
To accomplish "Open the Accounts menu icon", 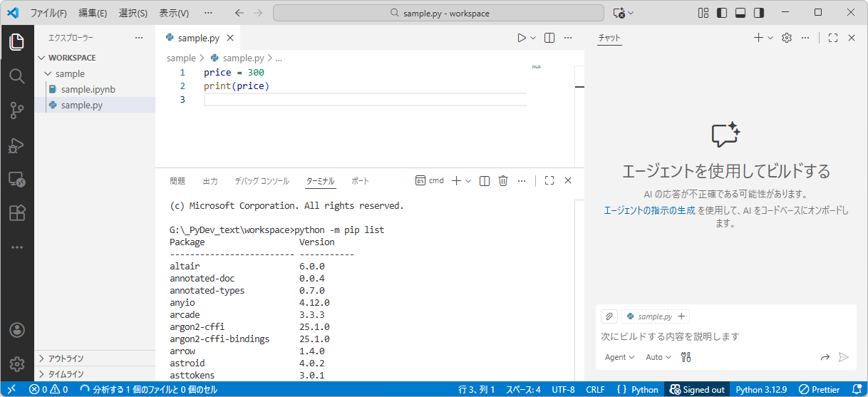I will coord(16,330).
